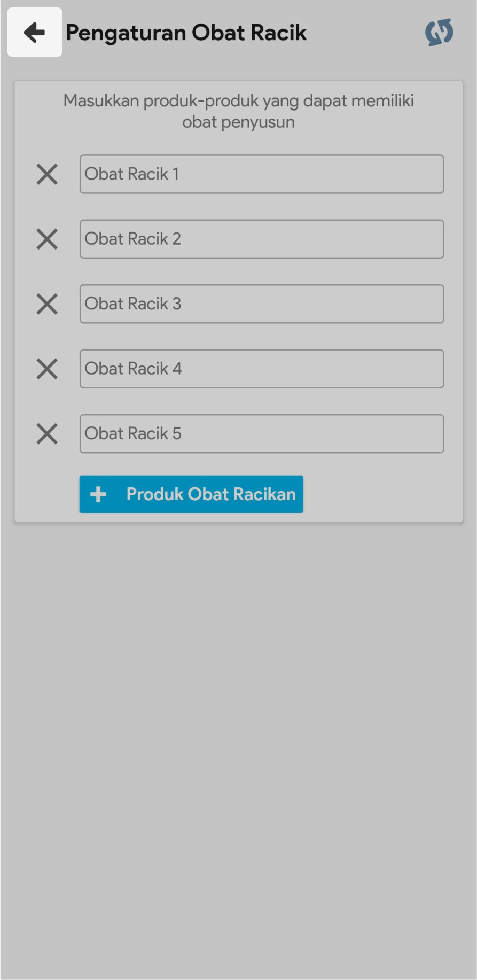The width and height of the screenshot is (477, 980).
Task: Click into the Obat Racik 3 field
Action: click(262, 304)
